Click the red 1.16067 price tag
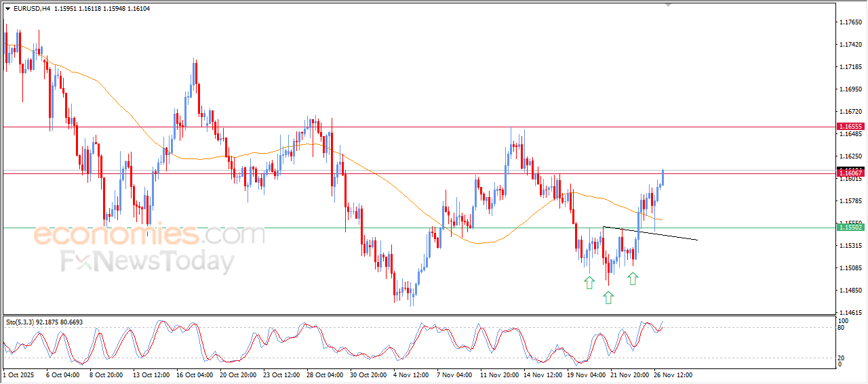 point(850,173)
